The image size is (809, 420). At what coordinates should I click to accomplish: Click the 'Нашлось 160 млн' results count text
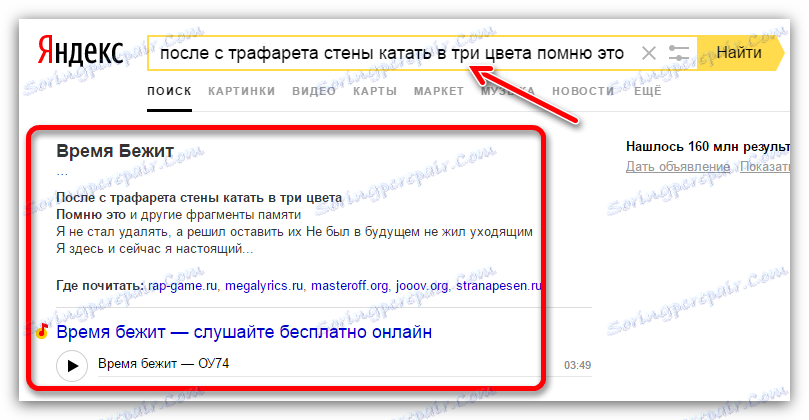[708, 147]
